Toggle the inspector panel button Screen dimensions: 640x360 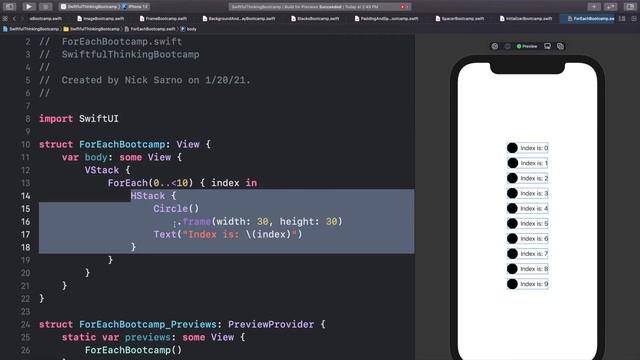click(630, 7)
